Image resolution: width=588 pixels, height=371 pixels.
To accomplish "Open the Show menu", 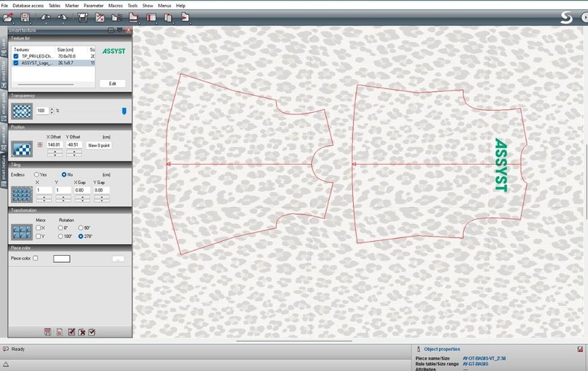I will (x=148, y=6).
